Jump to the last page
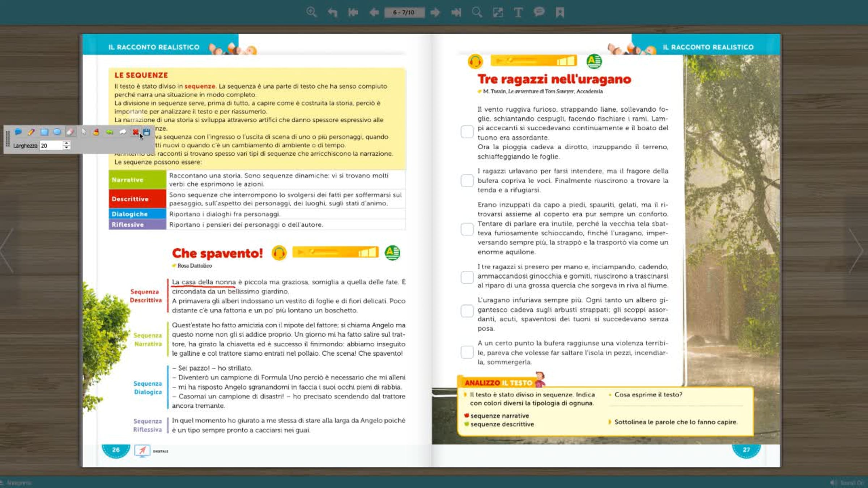 click(456, 12)
